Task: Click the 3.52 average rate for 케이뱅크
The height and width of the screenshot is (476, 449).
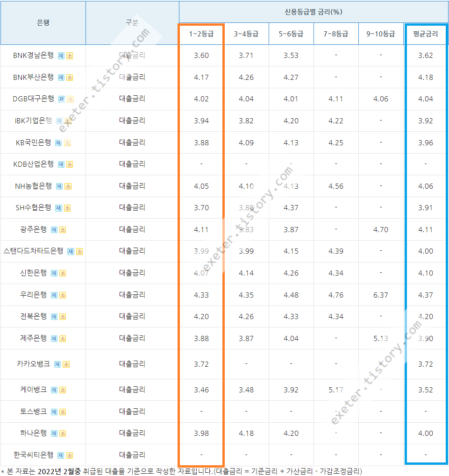Action: (x=426, y=390)
